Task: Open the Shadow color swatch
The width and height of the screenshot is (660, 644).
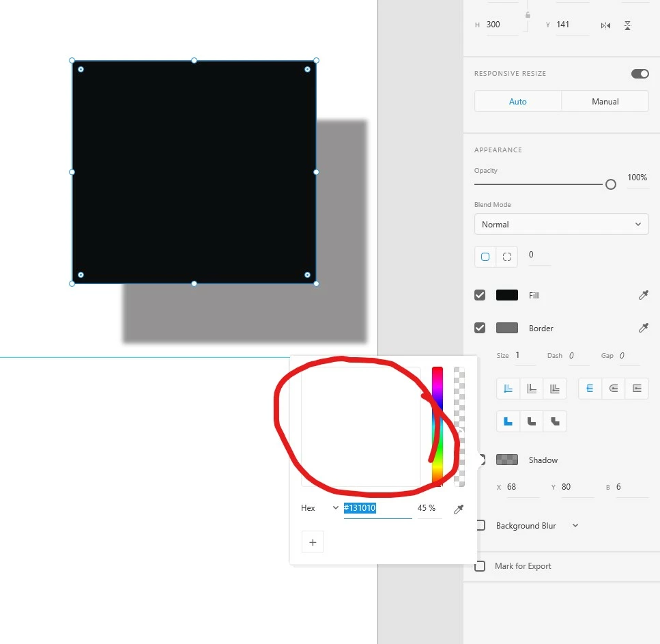Action: (507, 460)
